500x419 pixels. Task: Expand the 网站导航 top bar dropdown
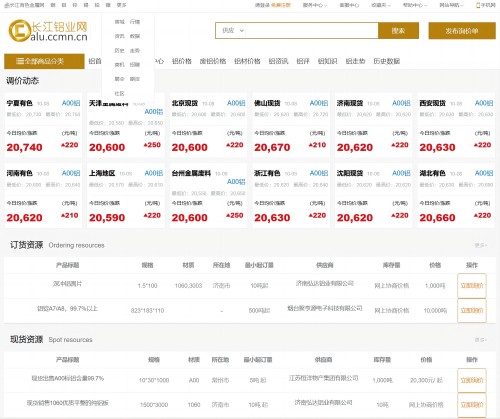(451, 5)
